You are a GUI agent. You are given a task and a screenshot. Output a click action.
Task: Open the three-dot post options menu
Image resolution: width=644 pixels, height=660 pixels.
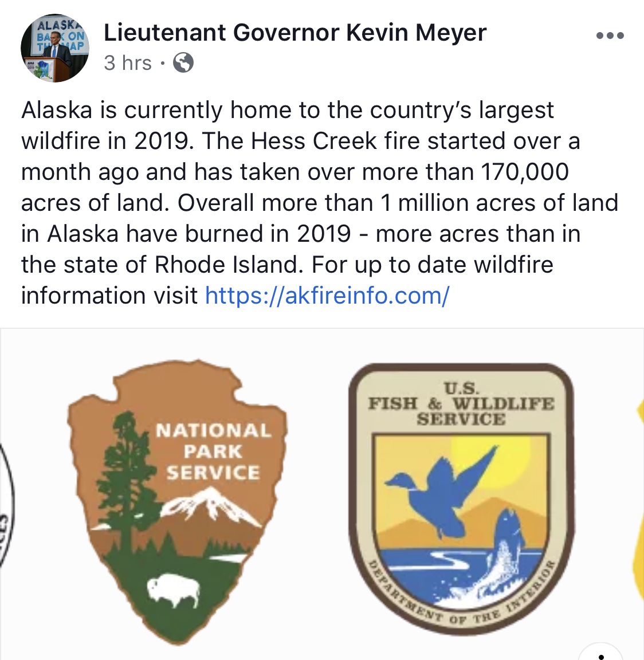tap(610, 36)
